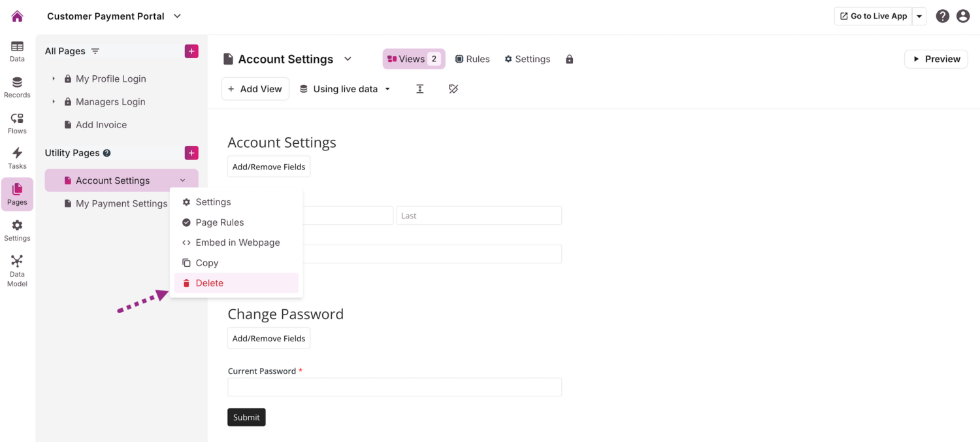Viewport: 980px width, 442px height.
Task: Open the Using live data dropdown
Action: tap(345, 89)
